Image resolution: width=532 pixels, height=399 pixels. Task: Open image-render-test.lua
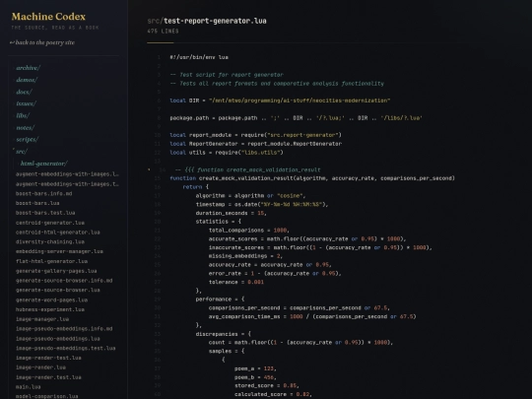click(48, 358)
